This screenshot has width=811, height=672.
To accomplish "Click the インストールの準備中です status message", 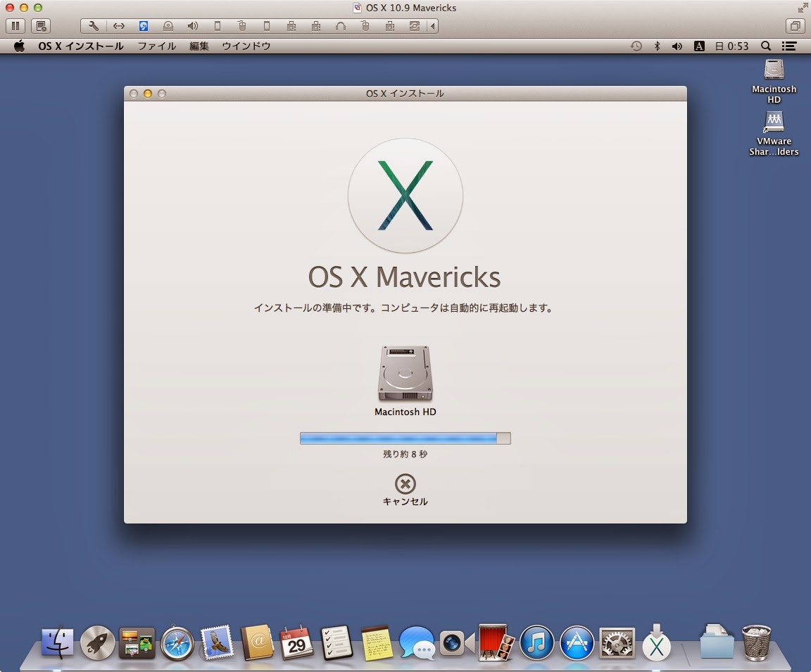I will (x=403, y=308).
